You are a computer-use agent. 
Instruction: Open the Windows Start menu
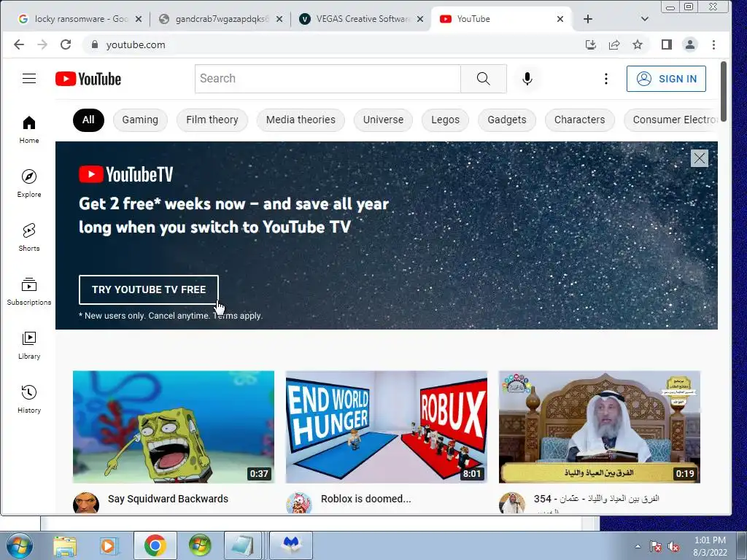coord(19,545)
